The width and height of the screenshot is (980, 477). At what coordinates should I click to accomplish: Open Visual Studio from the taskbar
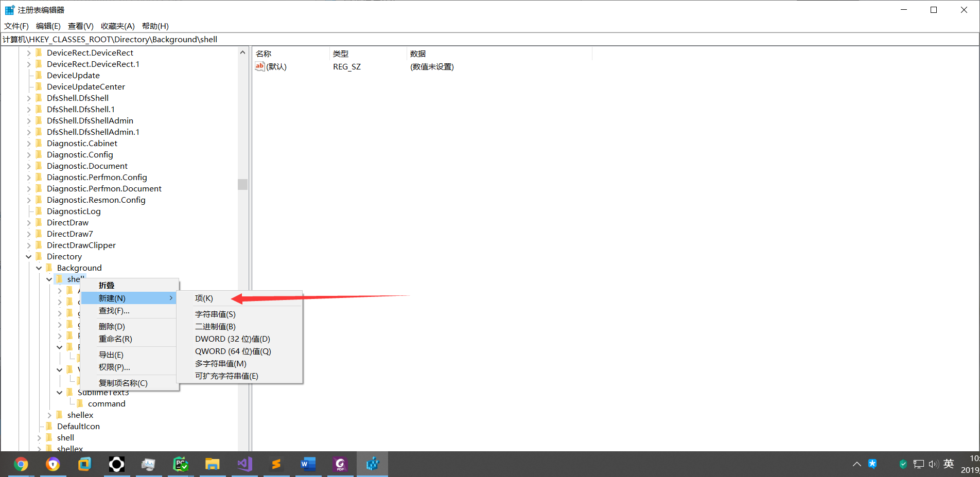tap(244, 464)
